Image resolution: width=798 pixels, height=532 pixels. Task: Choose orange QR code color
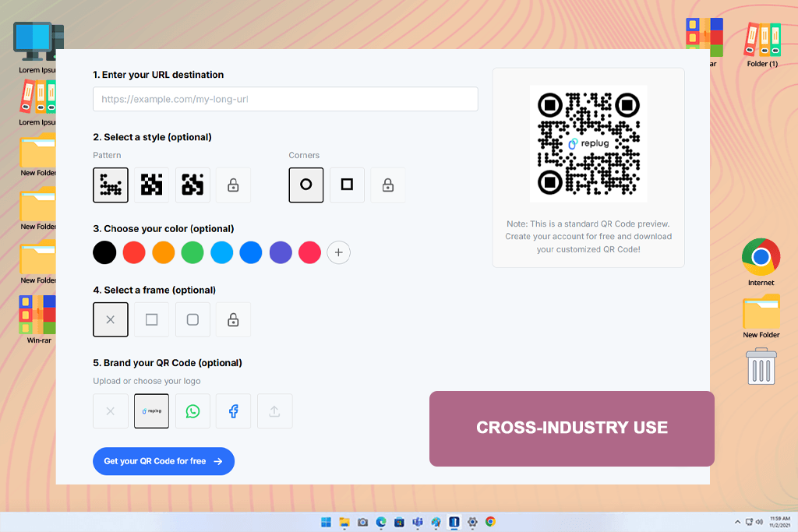(164, 252)
